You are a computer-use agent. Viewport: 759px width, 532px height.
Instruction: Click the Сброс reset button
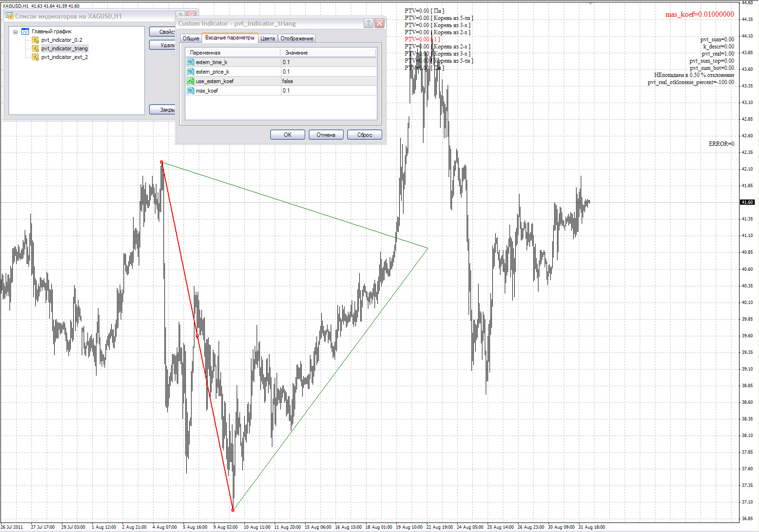coord(365,135)
